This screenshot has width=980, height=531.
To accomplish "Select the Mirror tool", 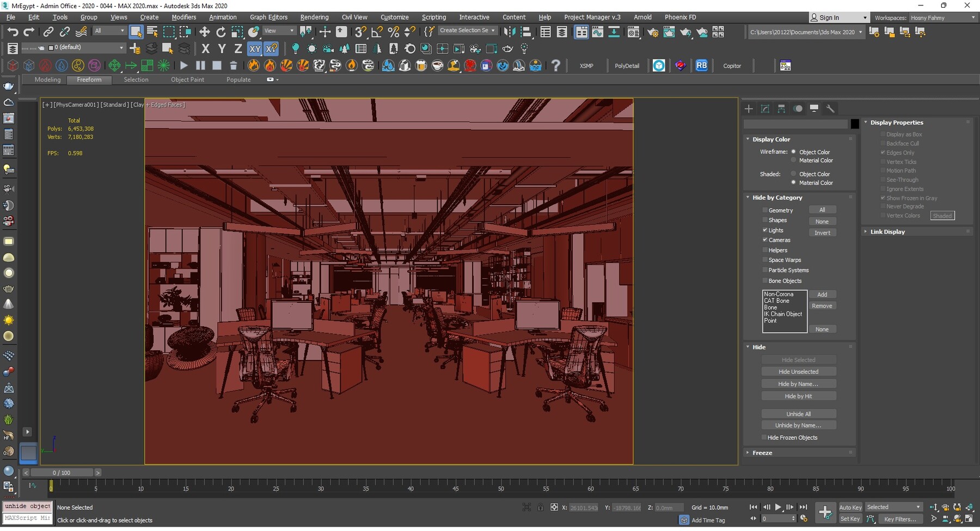I will (x=510, y=32).
